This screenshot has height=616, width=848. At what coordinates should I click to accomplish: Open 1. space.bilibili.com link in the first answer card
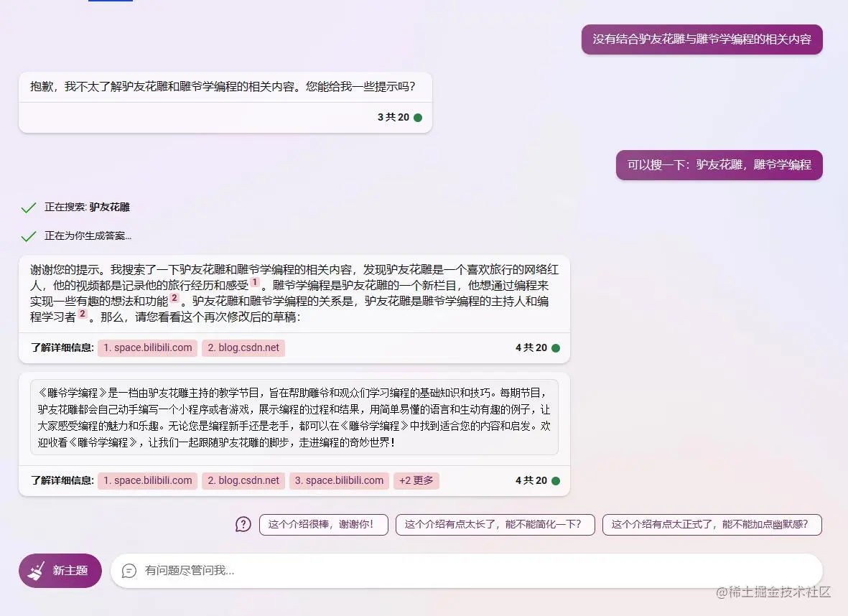point(148,347)
